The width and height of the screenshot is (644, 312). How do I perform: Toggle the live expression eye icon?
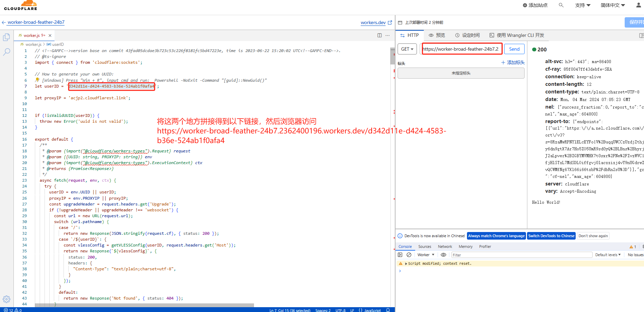tap(443, 255)
